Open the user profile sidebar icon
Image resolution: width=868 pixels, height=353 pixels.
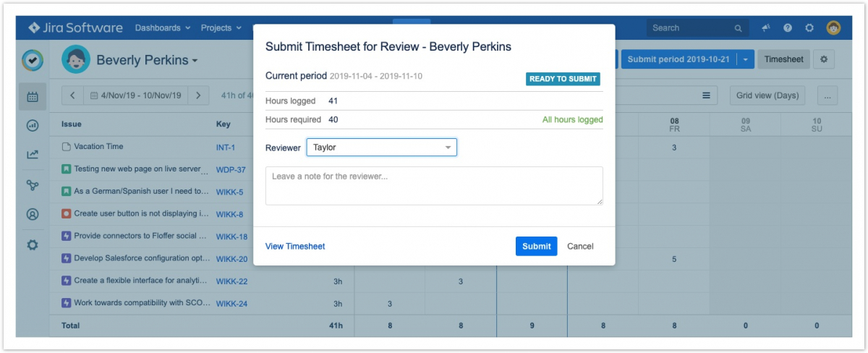[x=33, y=214]
